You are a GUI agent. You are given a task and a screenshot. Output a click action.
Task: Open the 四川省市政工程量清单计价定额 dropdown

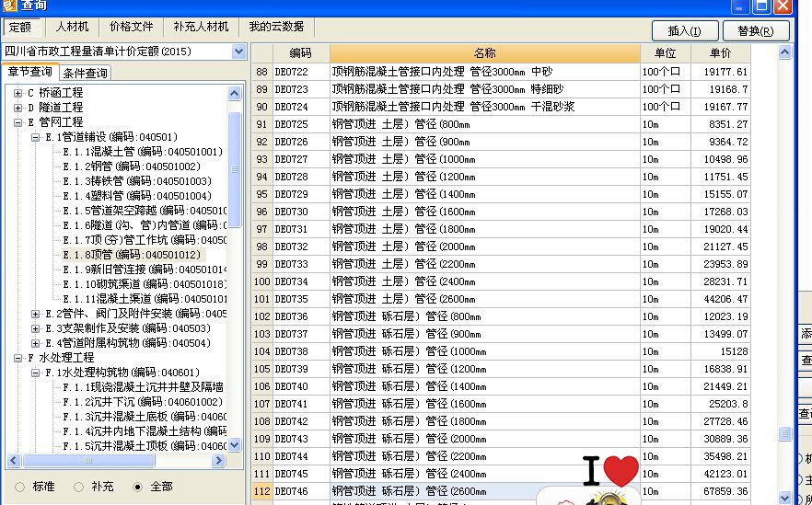pos(238,52)
